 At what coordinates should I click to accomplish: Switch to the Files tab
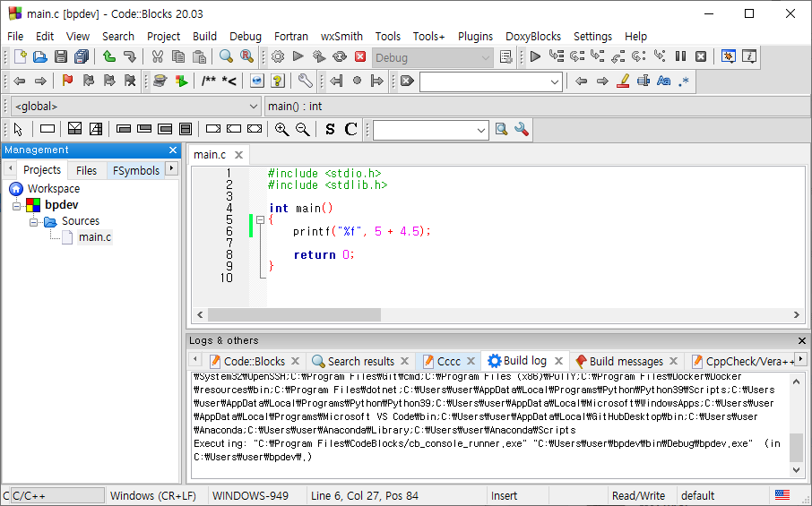[86, 170]
